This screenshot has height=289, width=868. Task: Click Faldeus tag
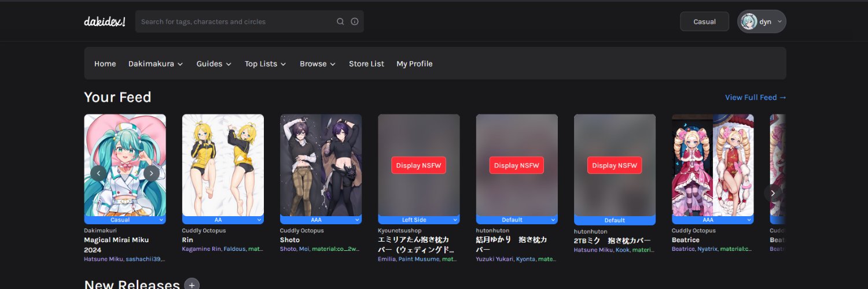(234, 249)
